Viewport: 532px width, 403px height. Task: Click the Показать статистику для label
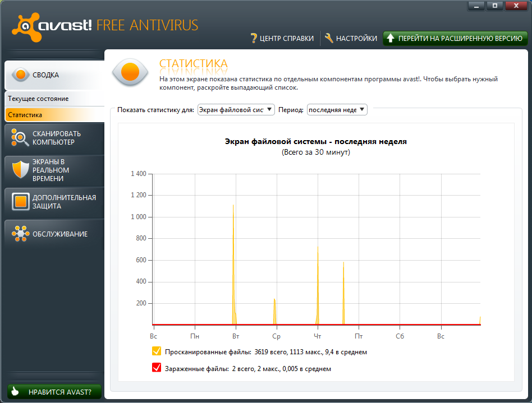click(x=156, y=110)
